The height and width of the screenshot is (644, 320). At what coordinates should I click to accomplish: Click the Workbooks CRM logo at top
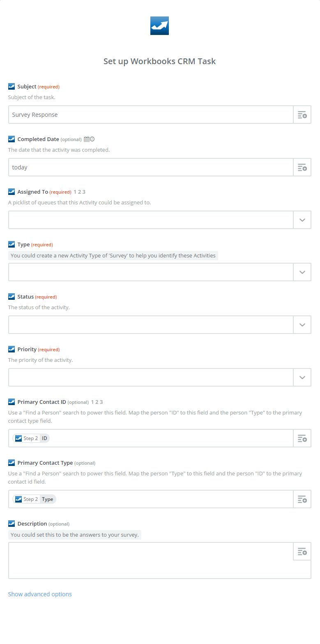point(159,25)
